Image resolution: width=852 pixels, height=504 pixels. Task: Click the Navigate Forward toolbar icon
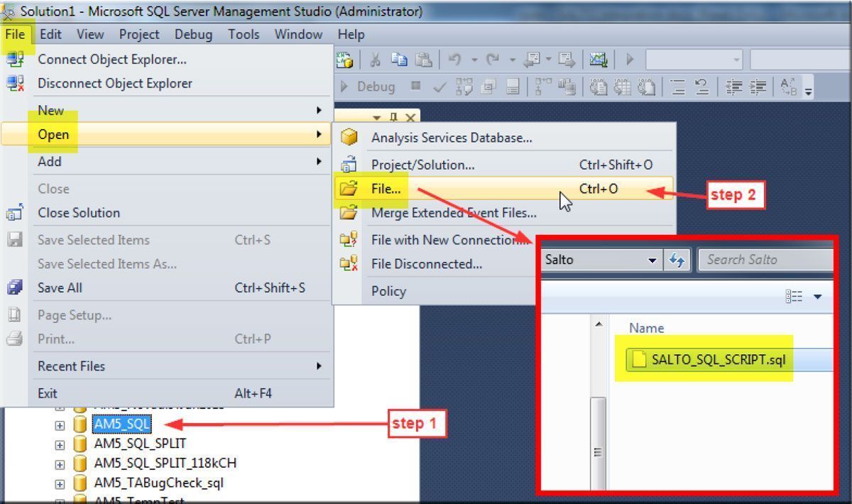pos(566,60)
